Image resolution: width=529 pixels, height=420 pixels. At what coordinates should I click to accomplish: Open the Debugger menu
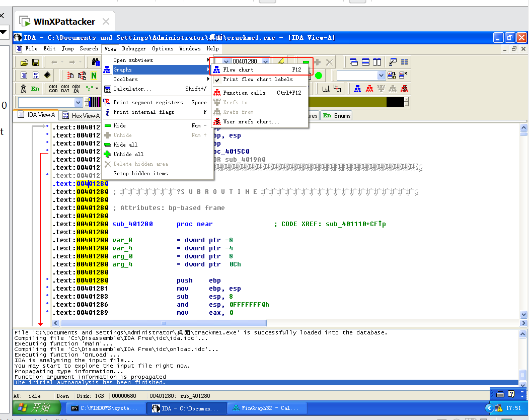coord(134,49)
